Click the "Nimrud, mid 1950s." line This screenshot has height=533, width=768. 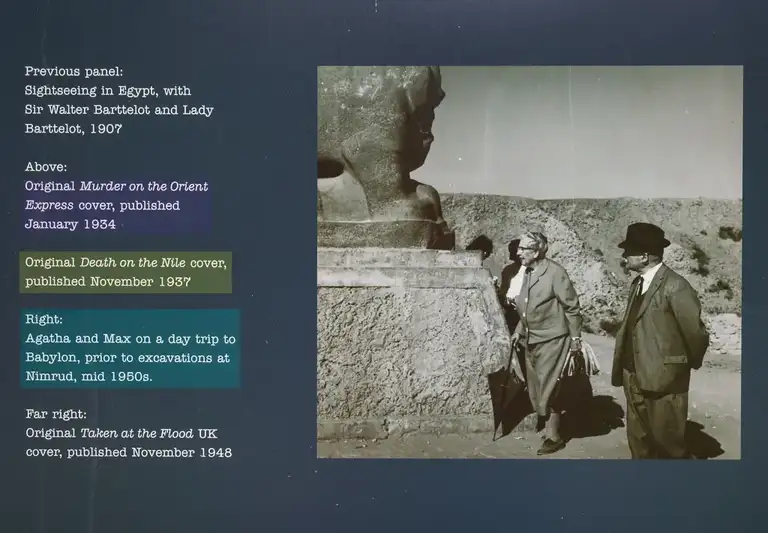tap(89, 378)
